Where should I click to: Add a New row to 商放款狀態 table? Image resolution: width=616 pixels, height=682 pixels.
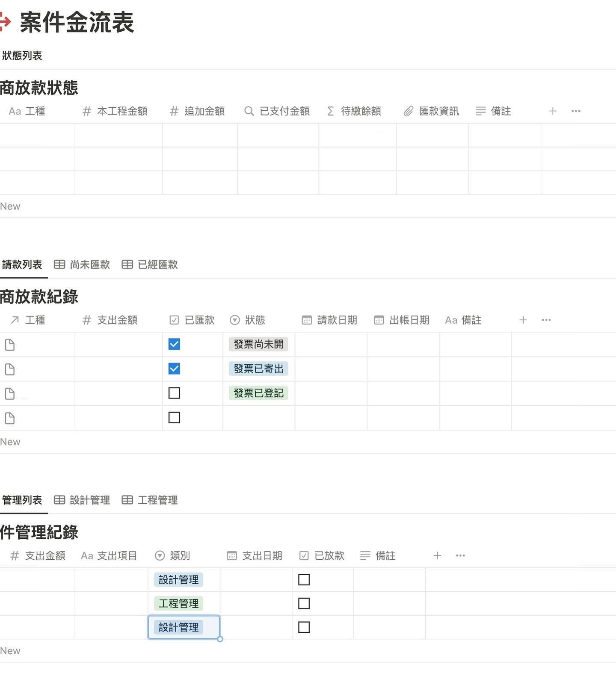click(10, 207)
